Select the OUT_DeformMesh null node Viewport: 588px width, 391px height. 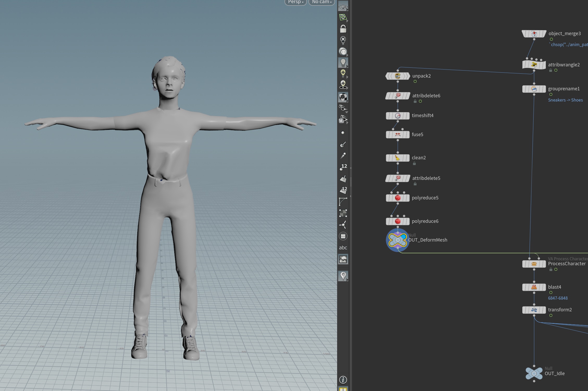click(398, 240)
